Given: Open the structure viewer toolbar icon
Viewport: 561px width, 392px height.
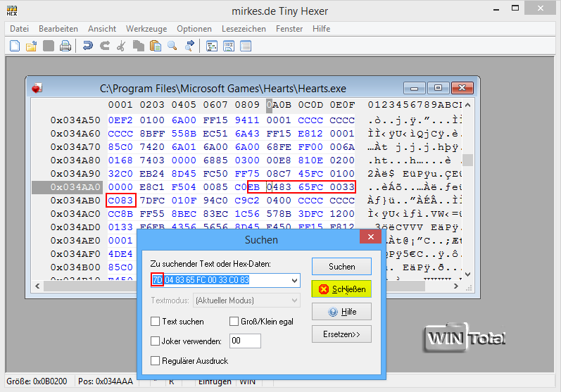Looking at the screenshot, I should (212, 46).
